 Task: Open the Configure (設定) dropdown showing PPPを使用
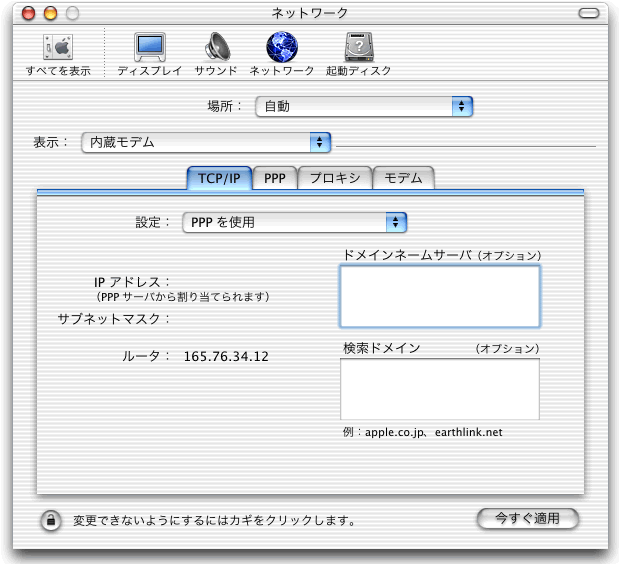tap(294, 222)
